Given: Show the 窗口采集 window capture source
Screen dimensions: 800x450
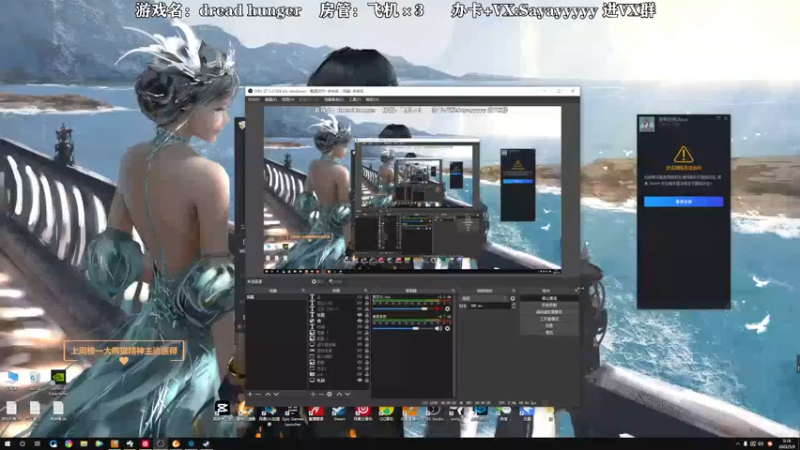Looking at the screenshot, I should 360,357.
